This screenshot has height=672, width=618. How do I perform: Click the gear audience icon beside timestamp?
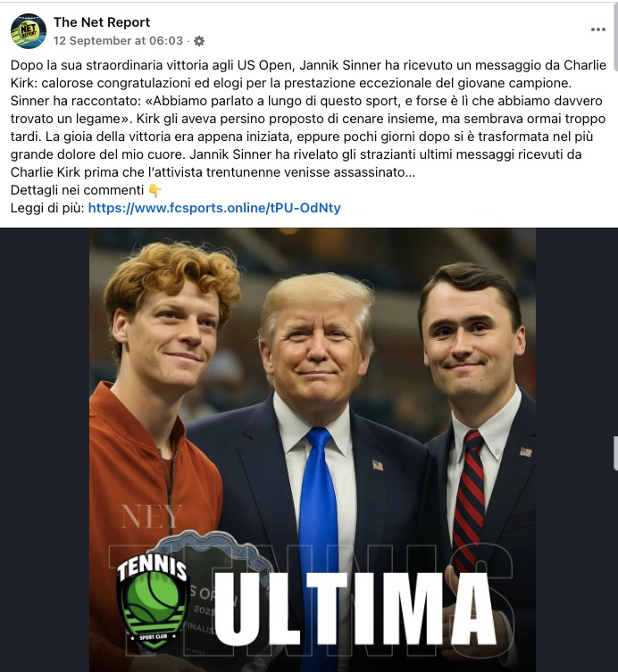tap(199, 41)
